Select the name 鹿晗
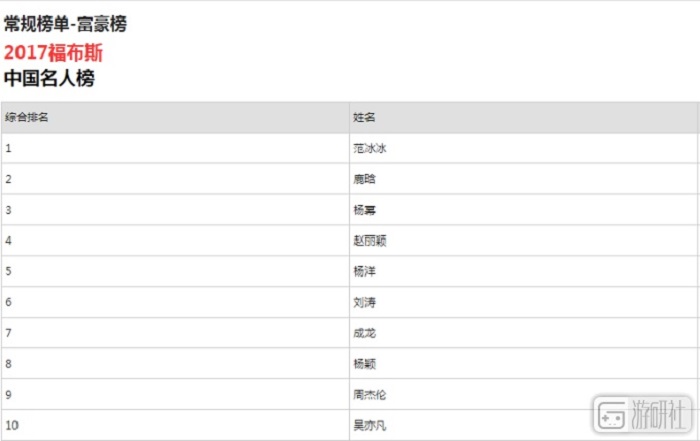The height and width of the screenshot is (441, 700). pyautogui.click(x=364, y=179)
